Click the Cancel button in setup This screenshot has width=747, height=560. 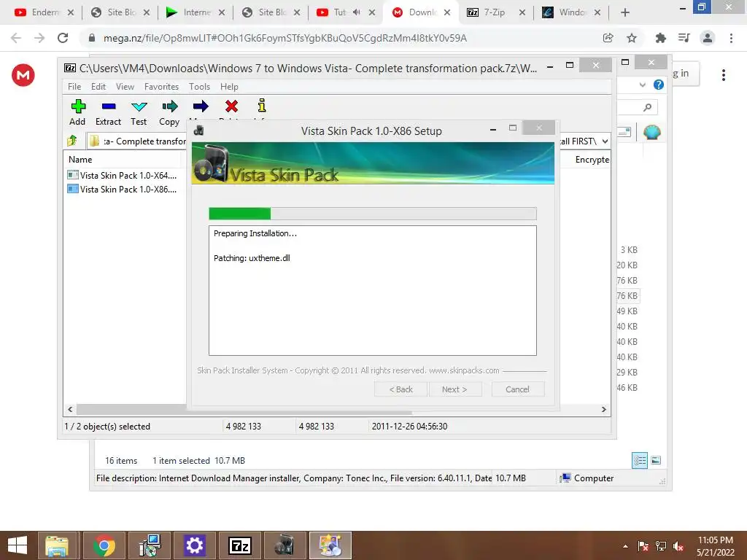pyautogui.click(x=517, y=389)
